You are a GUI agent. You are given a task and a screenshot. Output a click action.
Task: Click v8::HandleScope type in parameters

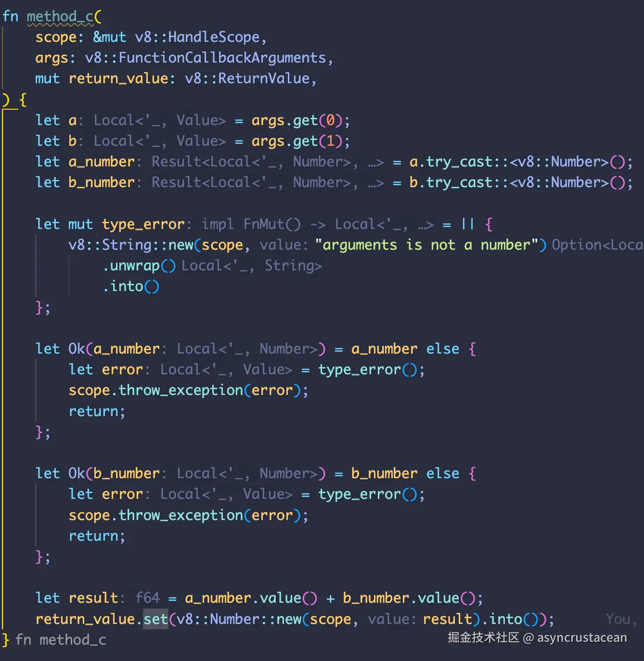(197, 37)
